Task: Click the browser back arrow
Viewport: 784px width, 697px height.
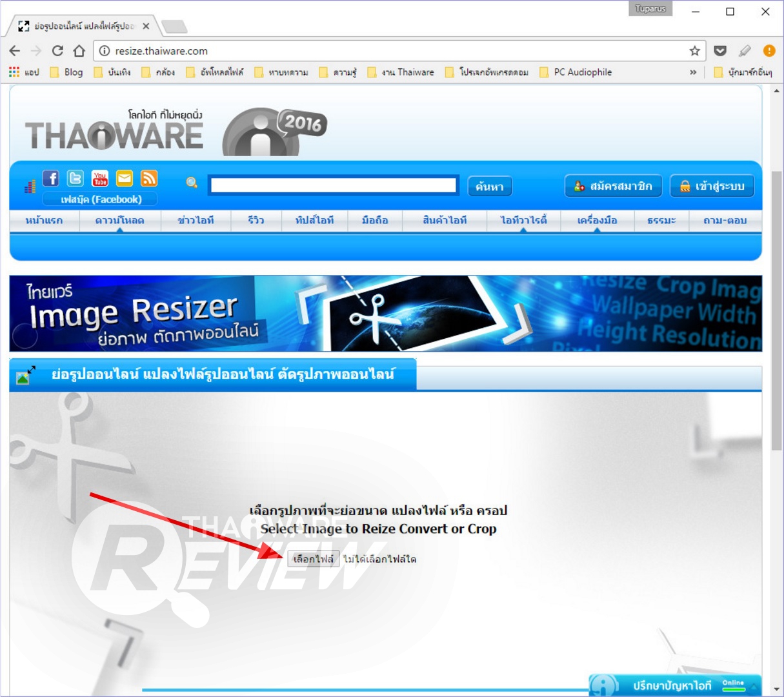Action: click(x=15, y=51)
